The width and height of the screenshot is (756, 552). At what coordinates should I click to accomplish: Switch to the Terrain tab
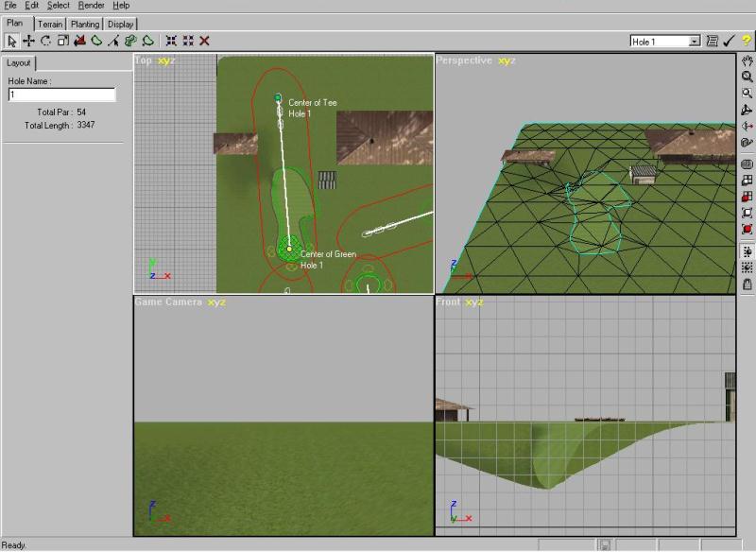[50, 24]
